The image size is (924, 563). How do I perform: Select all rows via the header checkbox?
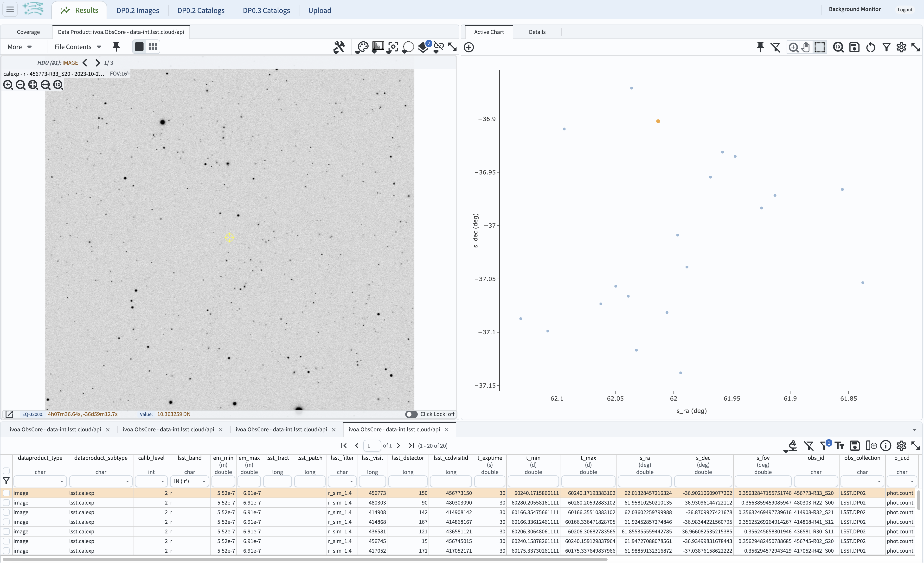point(6,471)
